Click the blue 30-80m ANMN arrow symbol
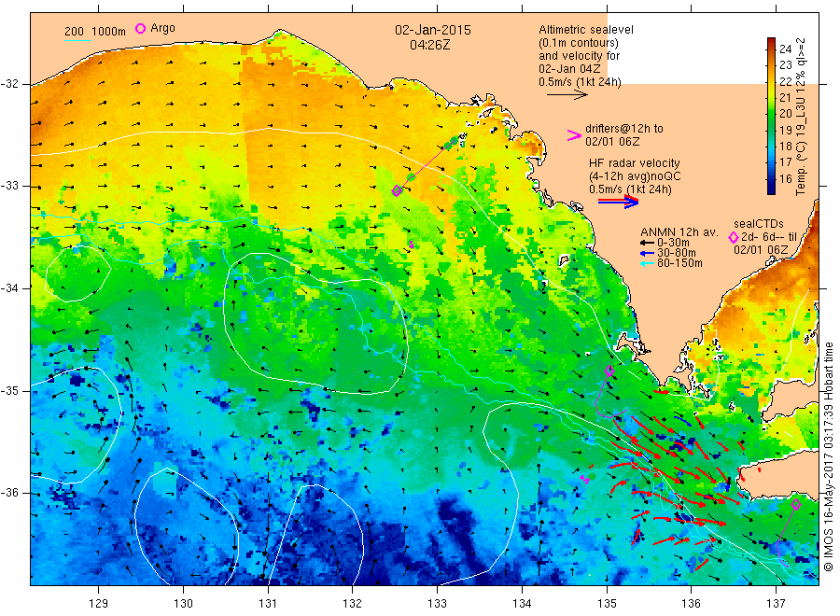Viewport: 840px width, 616px height. tap(648, 253)
